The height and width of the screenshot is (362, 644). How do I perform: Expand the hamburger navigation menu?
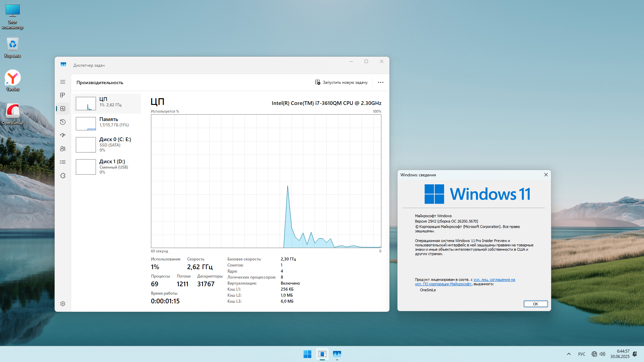coord(63,82)
